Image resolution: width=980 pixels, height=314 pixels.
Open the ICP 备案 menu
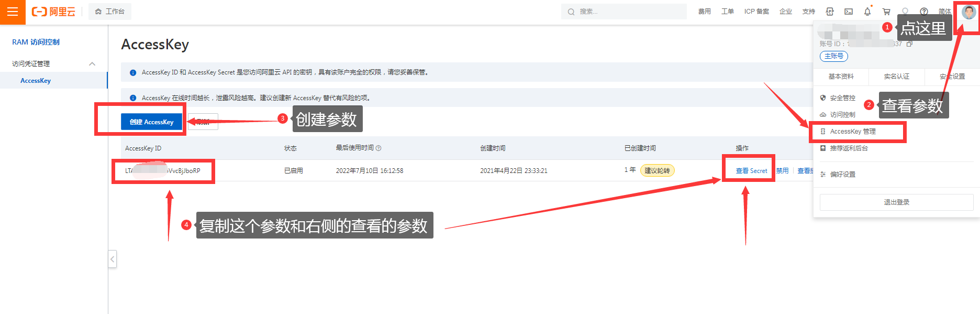coord(756,12)
